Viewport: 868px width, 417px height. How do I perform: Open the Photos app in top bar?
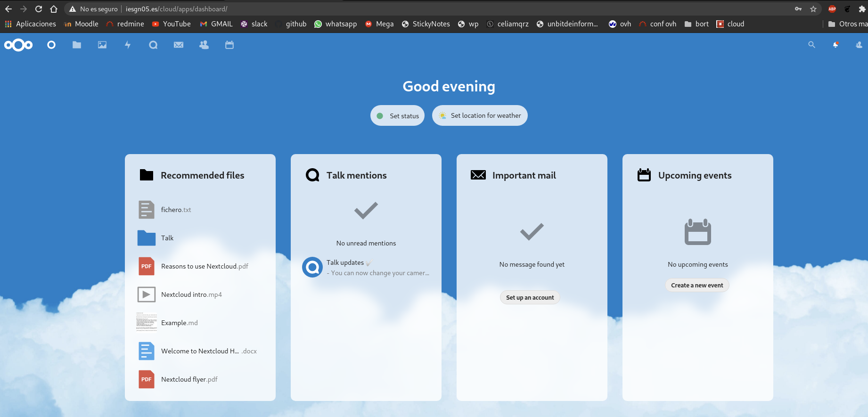[x=102, y=45]
